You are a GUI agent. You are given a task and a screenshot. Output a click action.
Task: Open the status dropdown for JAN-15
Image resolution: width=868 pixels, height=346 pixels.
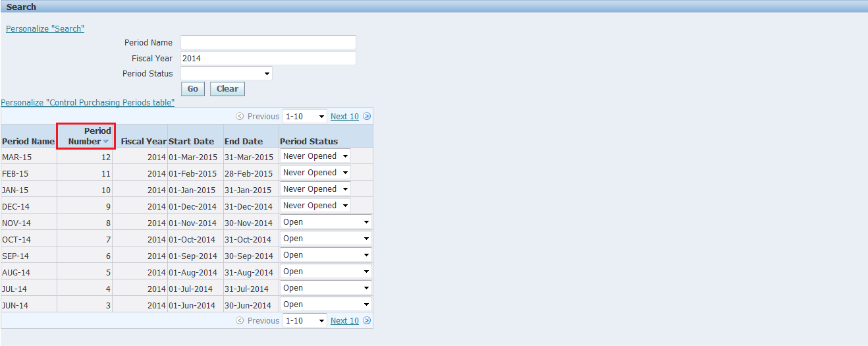pos(315,189)
